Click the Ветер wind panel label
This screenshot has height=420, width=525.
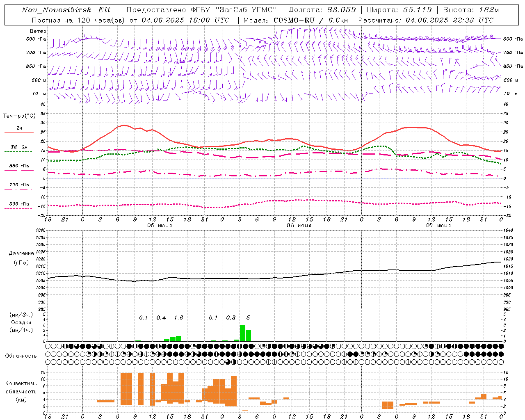pyautogui.click(x=38, y=31)
